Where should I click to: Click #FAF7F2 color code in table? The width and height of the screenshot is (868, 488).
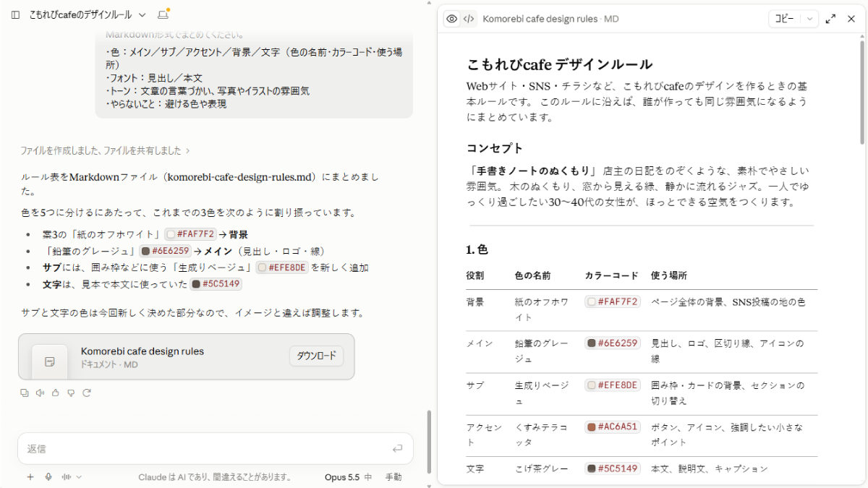613,301
